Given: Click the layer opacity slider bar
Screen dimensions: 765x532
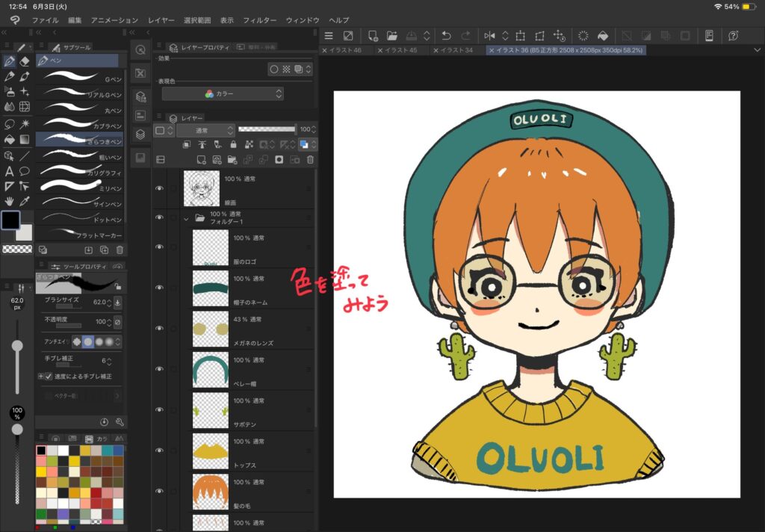Looking at the screenshot, I should click(x=267, y=129).
